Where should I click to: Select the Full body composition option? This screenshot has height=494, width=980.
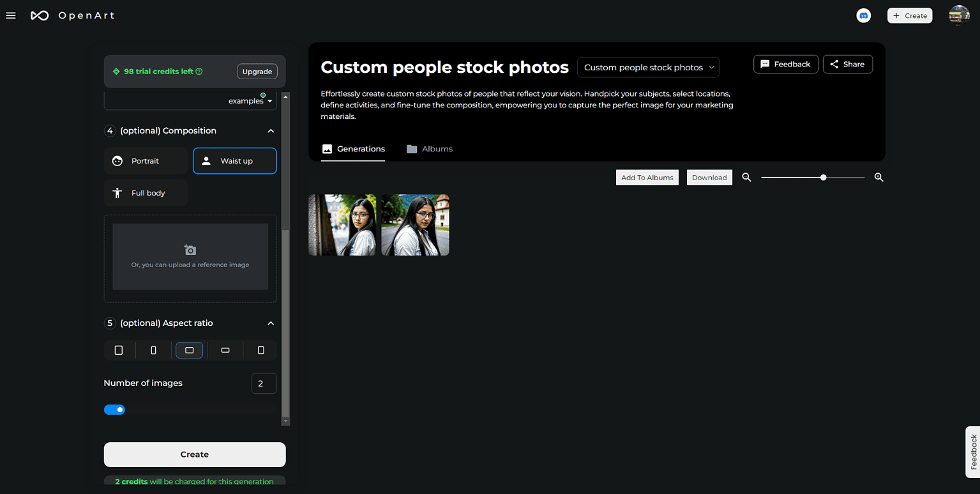pos(146,193)
